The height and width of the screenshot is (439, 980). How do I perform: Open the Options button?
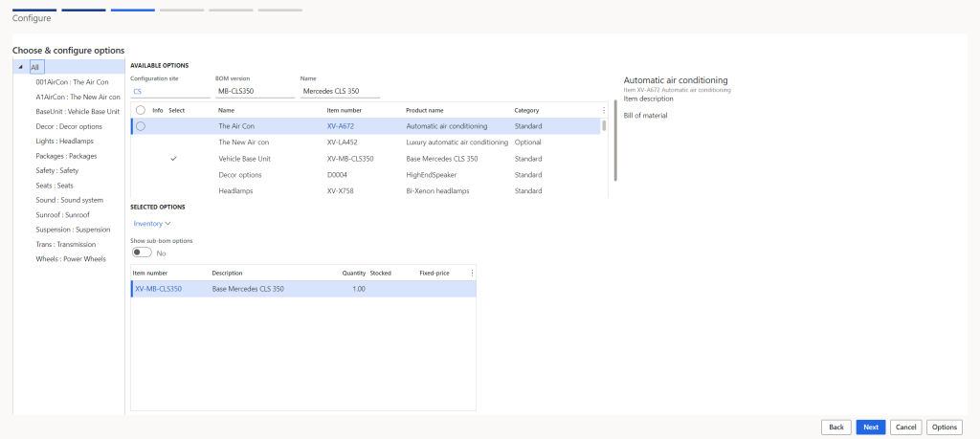coord(944,428)
